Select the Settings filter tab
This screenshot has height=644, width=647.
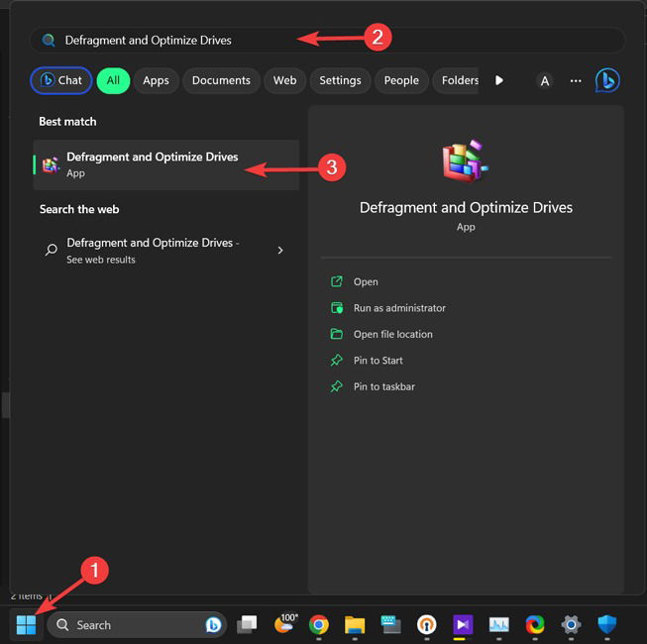(x=340, y=80)
